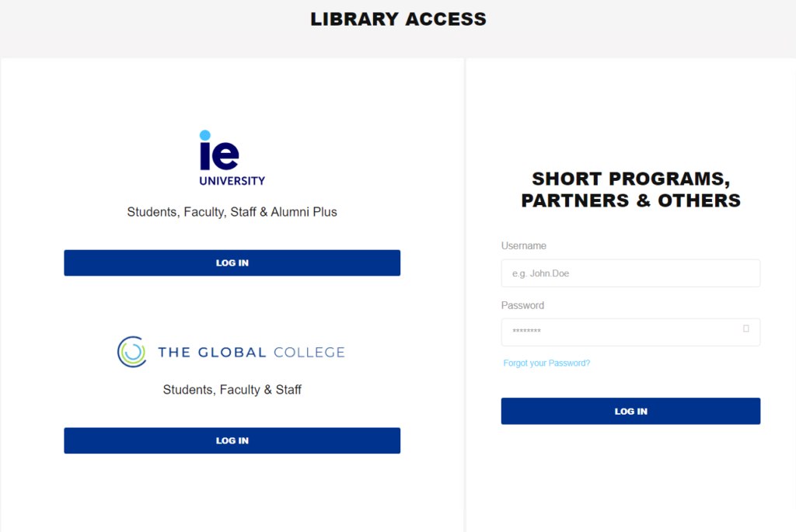
Task: Click the vertical divider between login panels
Action: 465,294
